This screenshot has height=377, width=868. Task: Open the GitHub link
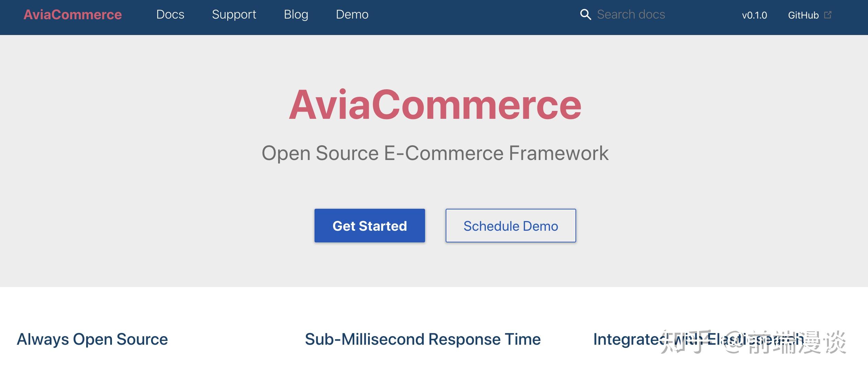coord(803,15)
